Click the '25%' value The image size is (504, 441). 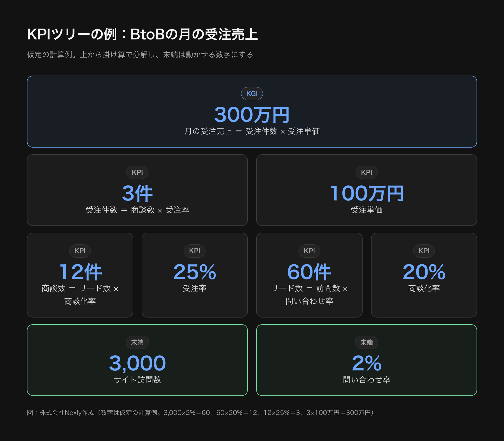coord(195,272)
